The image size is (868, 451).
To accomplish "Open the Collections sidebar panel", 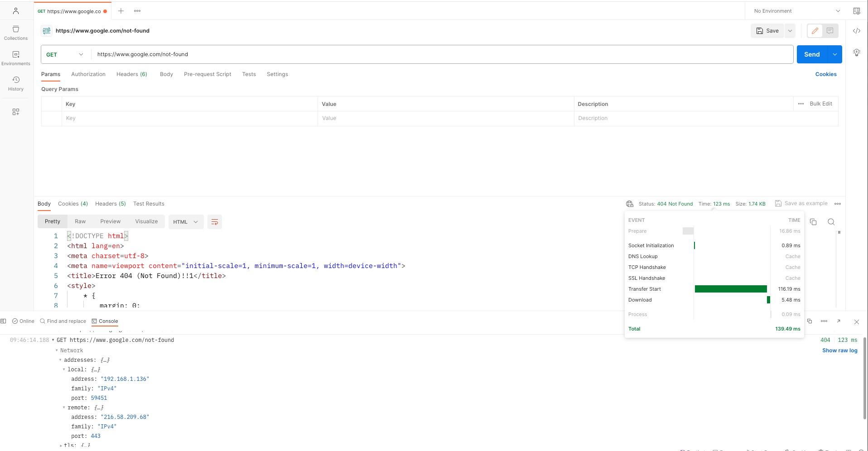I will pyautogui.click(x=16, y=33).
